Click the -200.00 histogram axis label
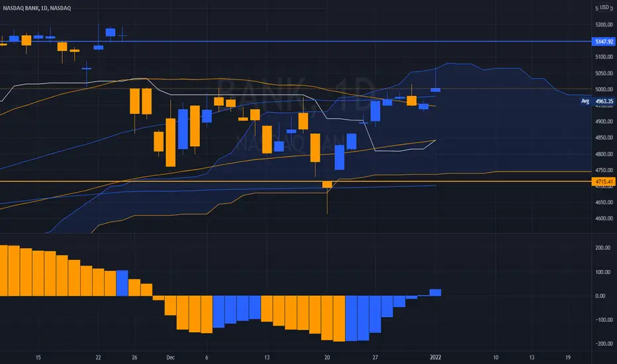 [x=603, y=344]
